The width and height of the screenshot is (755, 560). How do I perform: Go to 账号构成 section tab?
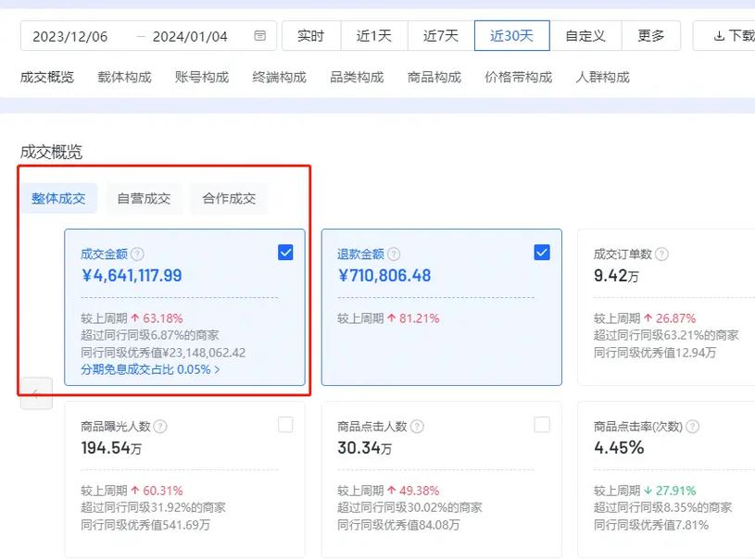202,77
